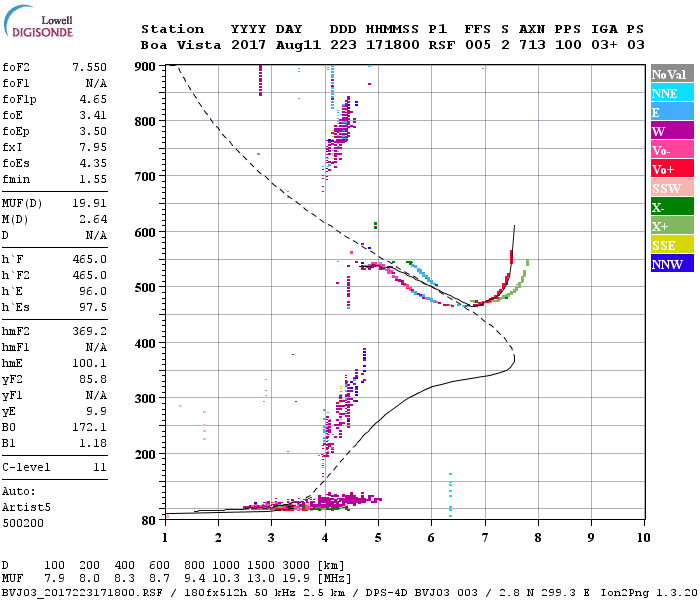Click the BVJ03_2017223171800.RSF file name
The image size is (700, 600).
click(x=83, y=593)
